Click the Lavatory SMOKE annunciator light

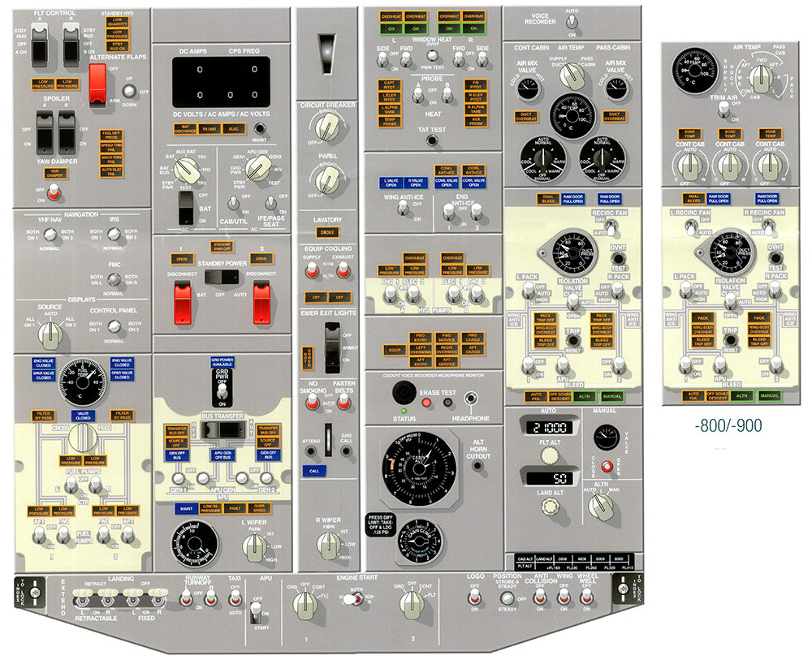coord(327,232)
